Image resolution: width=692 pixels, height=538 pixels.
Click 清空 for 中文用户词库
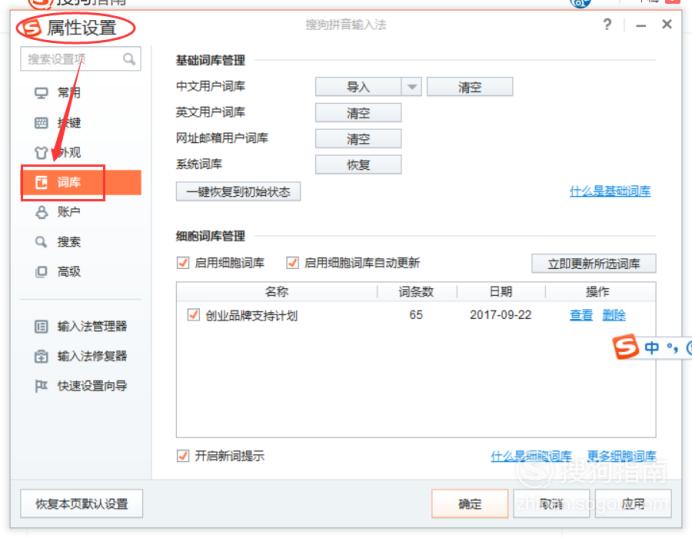click(x=470, y=87)
